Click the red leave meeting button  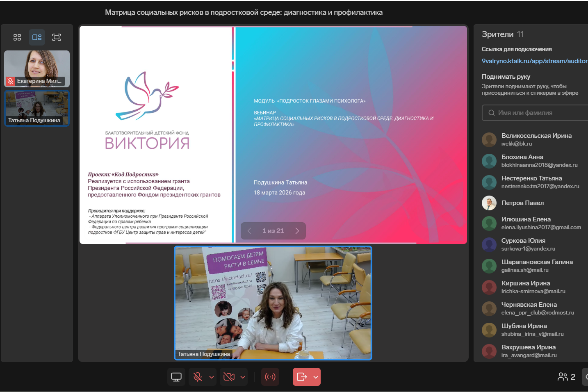(x=302, y=377)
